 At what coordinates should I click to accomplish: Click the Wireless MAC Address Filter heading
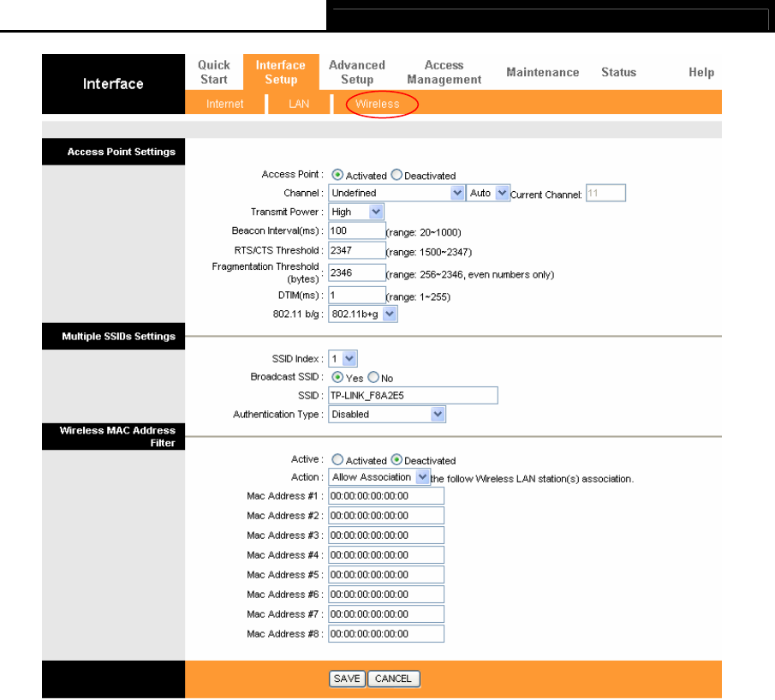click(x=117, y=436)
